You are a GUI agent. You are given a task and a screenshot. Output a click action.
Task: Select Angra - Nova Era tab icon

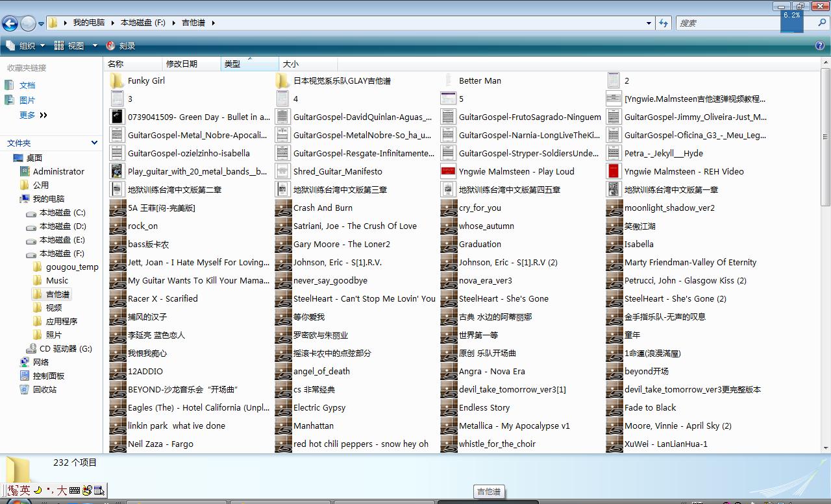tap(448, 371)
